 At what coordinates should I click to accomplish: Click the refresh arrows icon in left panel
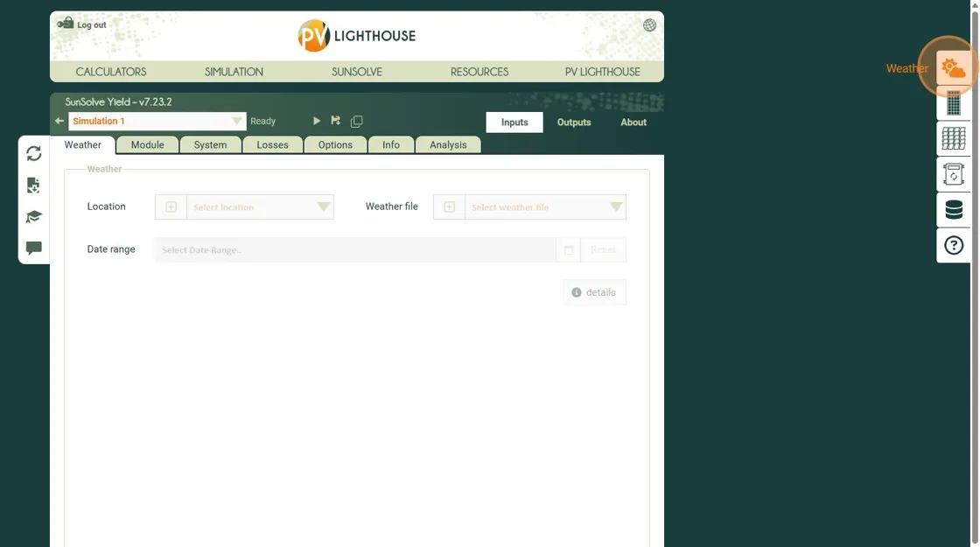(x=34, y=153)
